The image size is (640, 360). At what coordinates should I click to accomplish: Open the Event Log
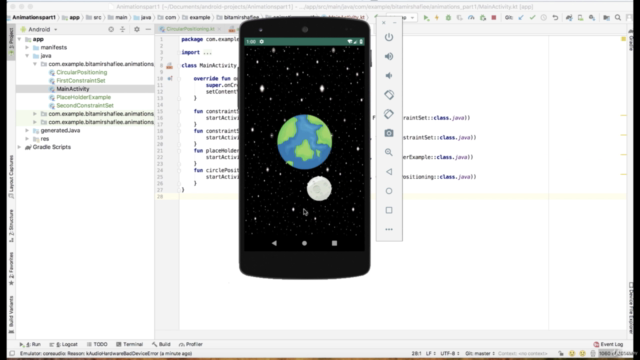(609, 344)
